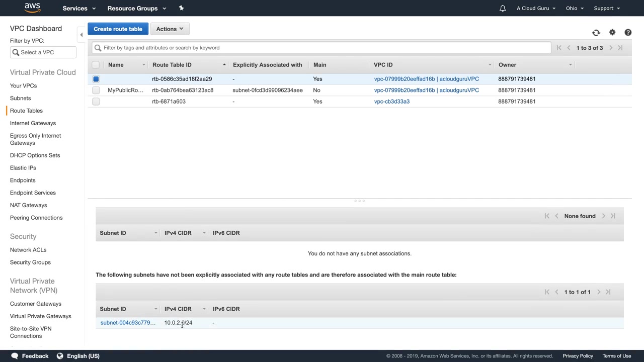Click the AWS logo home icon

[x=32, y=8]
